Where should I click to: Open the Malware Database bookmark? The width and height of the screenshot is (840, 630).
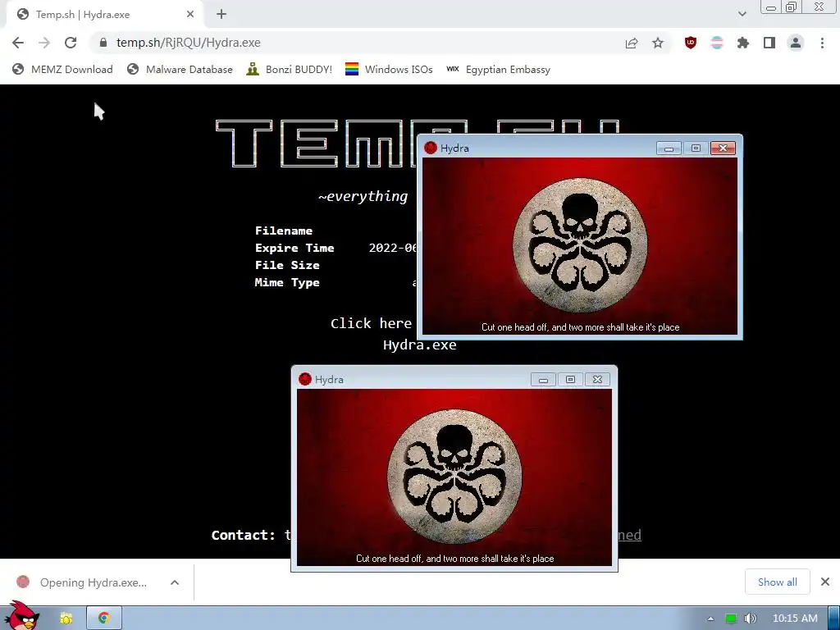point(180,70)
